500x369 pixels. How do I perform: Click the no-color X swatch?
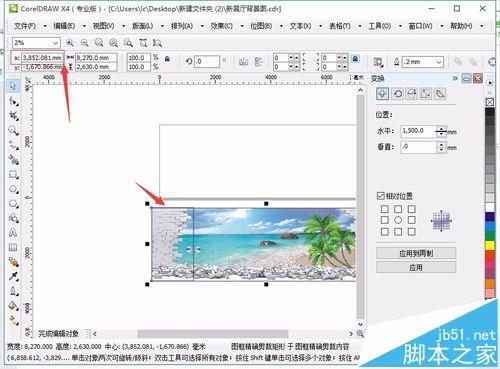(490, 102)
